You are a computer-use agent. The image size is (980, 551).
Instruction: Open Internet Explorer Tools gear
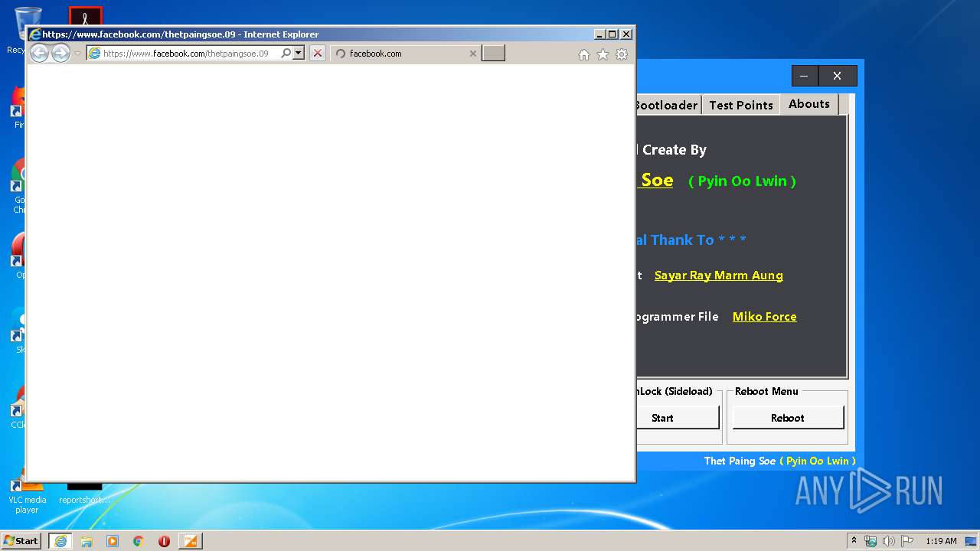[622, 54]
